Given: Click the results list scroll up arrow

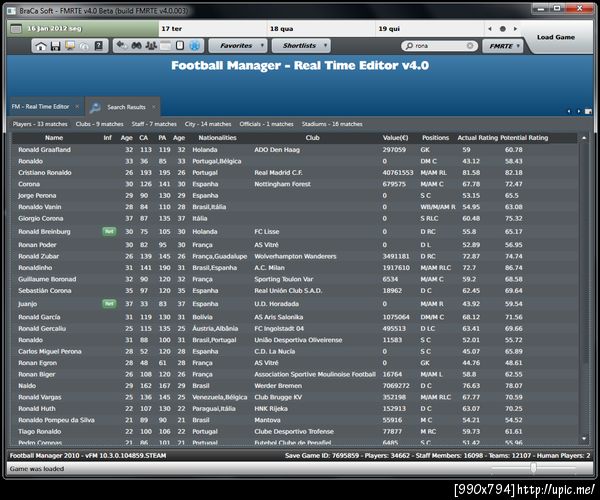Looking at the screenshot, I should [584, 138].
